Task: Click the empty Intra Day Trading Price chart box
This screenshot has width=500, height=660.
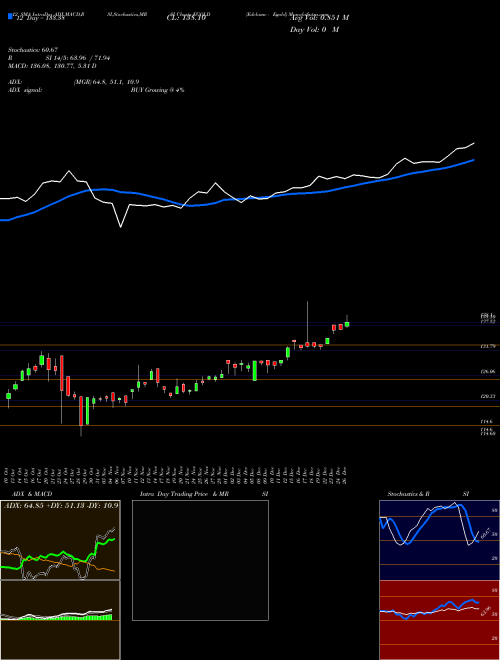Action: (x=200, y=560)
